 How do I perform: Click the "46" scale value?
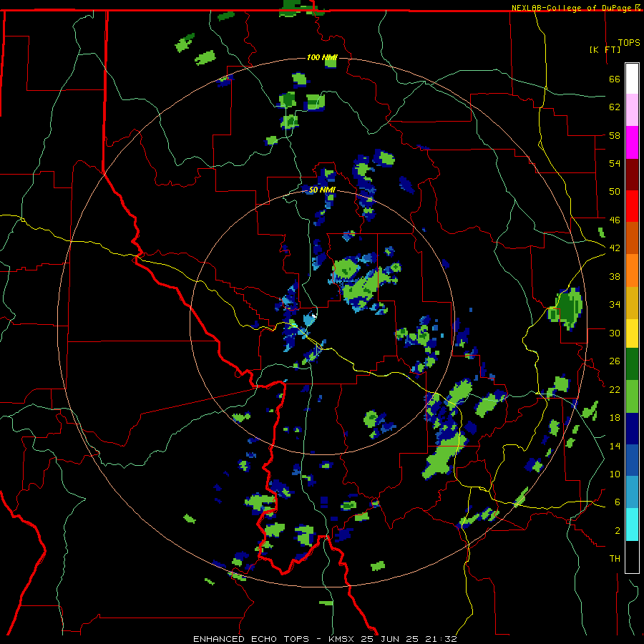615,220
